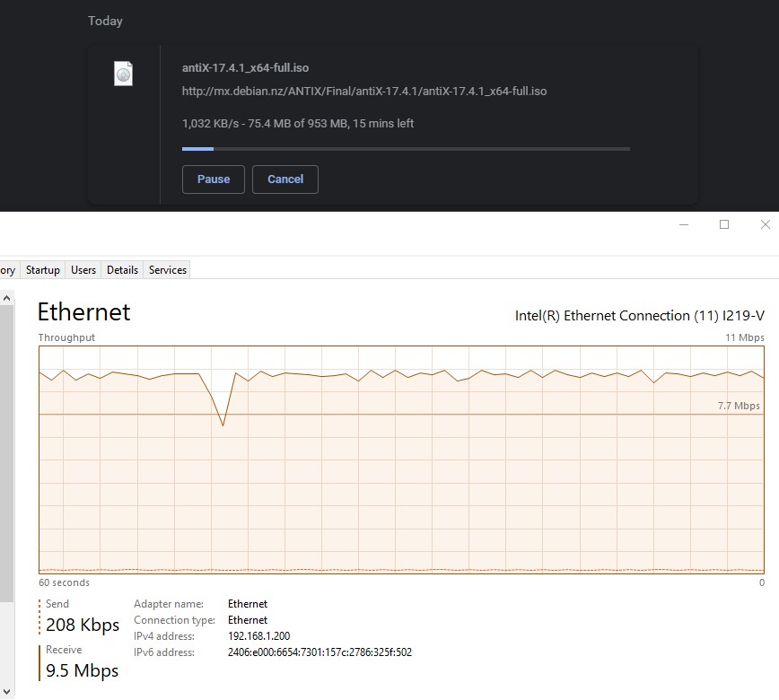Close the Task Manager window
Screen dimensions: 779x700
click(x=765, y=224)
